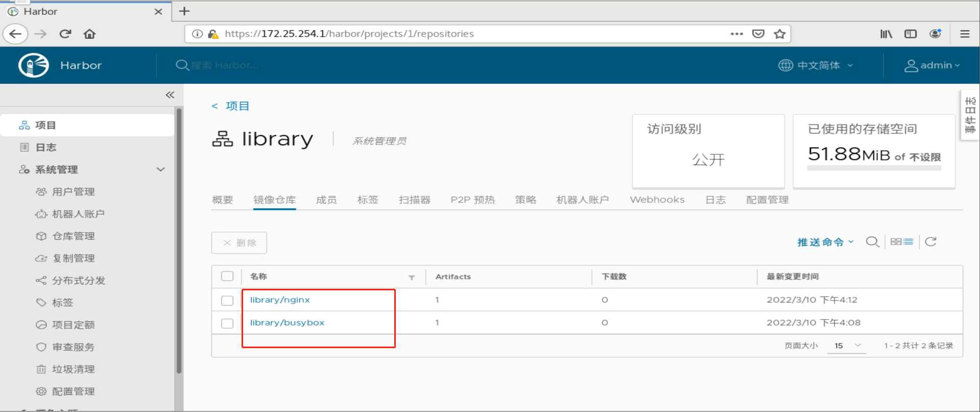The height and width of the screenshot is (412, 980).
Task: Open the page size dropdown showing 15
Action: tap(847, 346)
